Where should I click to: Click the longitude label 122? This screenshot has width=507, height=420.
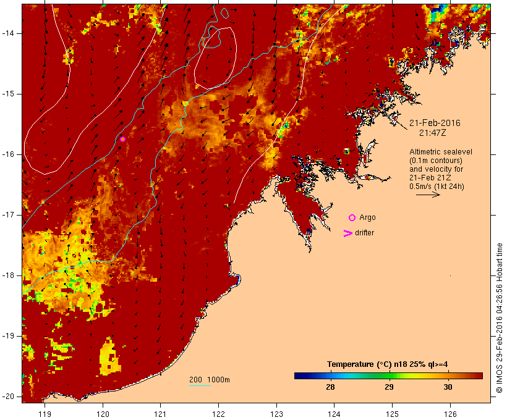(218, 414)
